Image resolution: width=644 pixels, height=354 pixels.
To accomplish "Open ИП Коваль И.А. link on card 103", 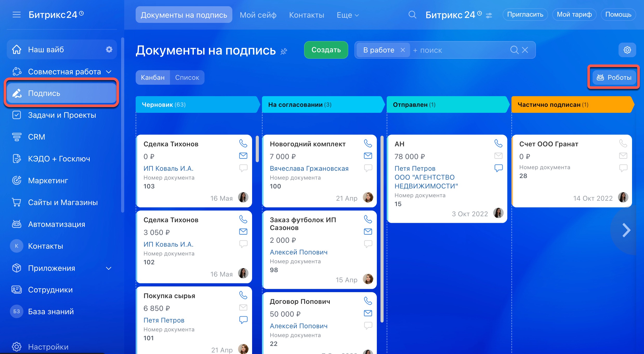I will tap(168, 168).
